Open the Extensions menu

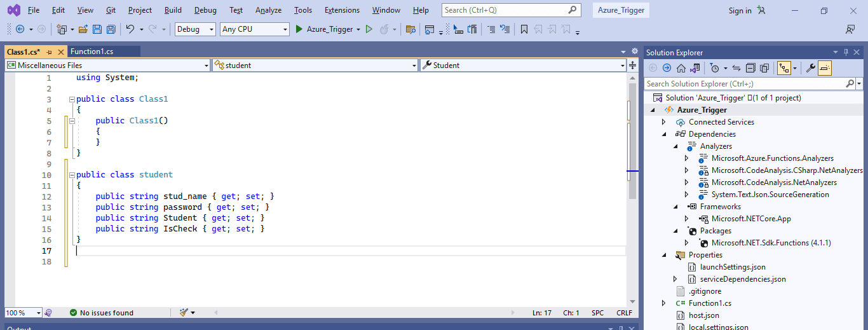coord(342,10)
